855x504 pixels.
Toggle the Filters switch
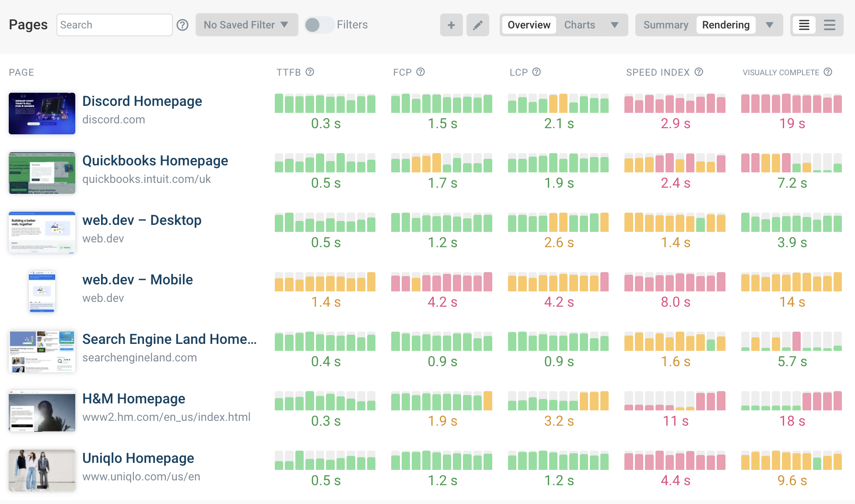pos(319,25)
